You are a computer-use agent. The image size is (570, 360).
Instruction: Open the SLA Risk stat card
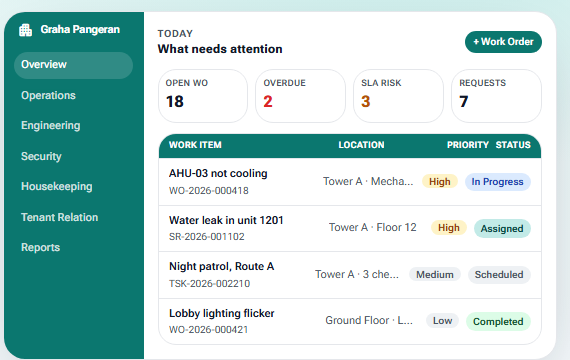coord(398,96)
